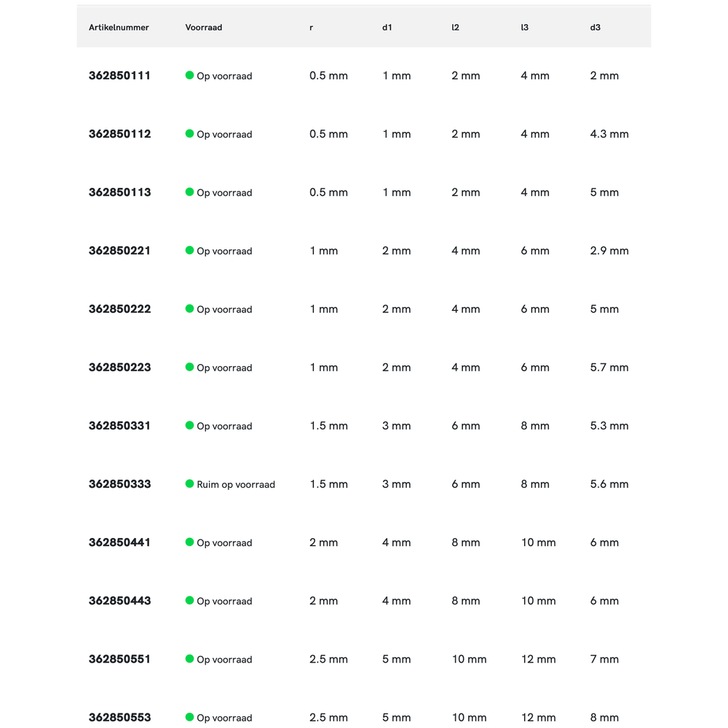728x728 pixels.
Task: Click the d3 column header
Action: tap(596, 28)
